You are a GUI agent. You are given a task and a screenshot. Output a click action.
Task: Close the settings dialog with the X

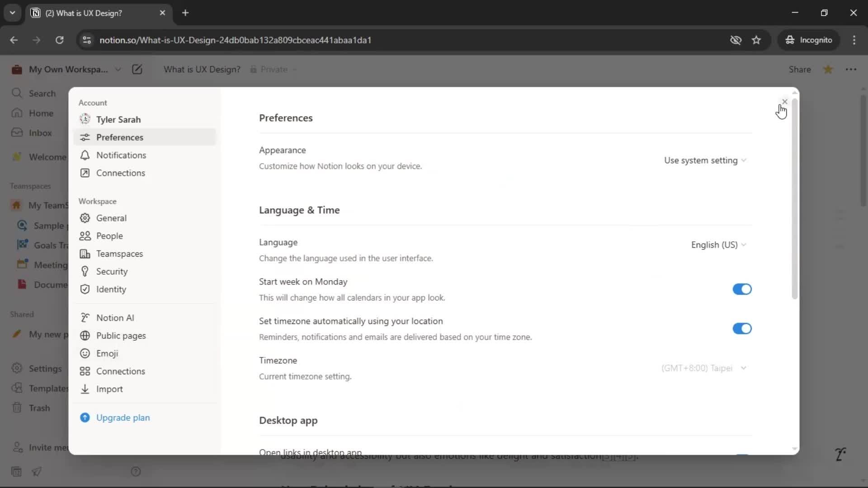[x=784, y=101]
